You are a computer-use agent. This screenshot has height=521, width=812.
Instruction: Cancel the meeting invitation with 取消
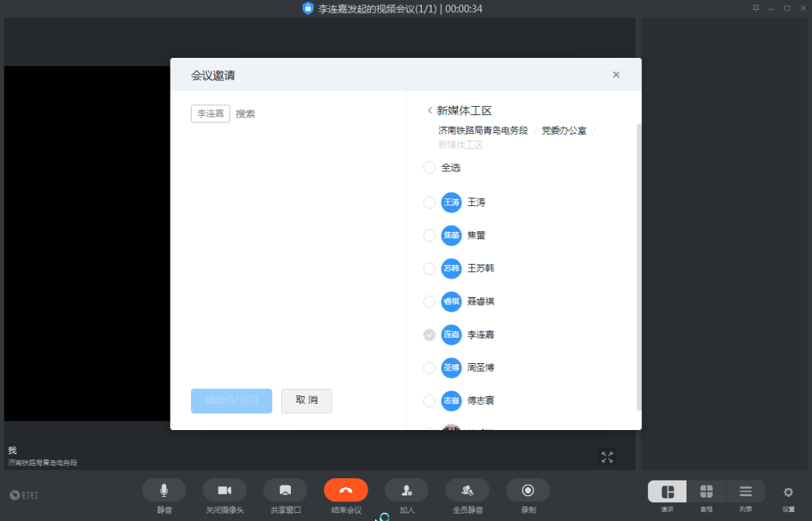coord(306,401)
